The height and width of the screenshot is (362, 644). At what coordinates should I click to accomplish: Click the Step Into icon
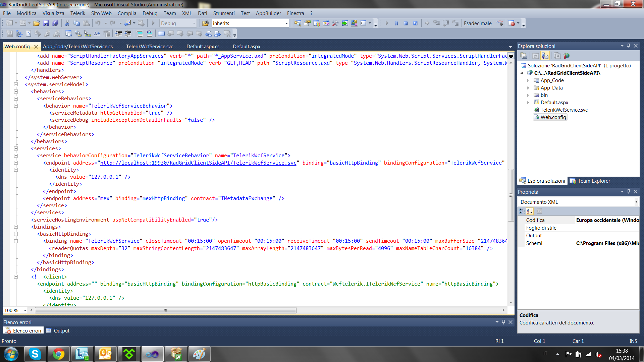click(437, 23)
